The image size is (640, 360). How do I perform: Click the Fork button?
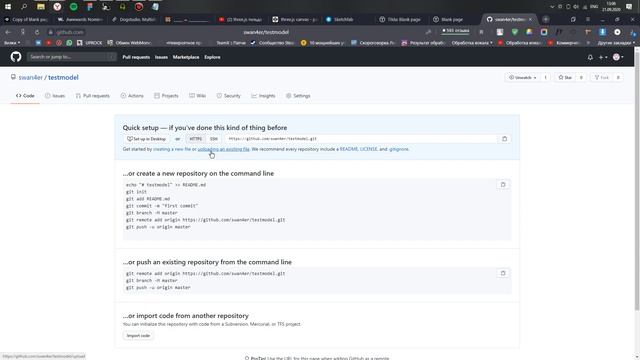click(x=602, y=78)
